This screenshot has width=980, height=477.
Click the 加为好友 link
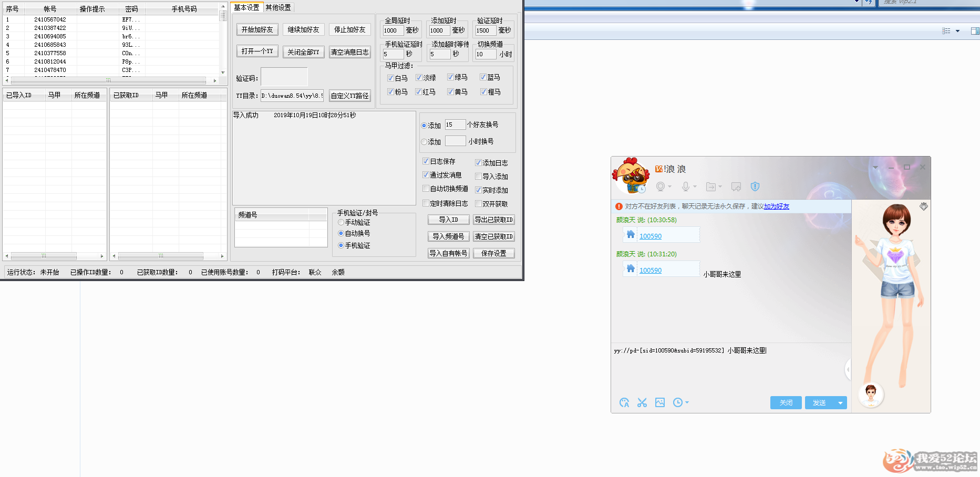[x=777, y=206]
